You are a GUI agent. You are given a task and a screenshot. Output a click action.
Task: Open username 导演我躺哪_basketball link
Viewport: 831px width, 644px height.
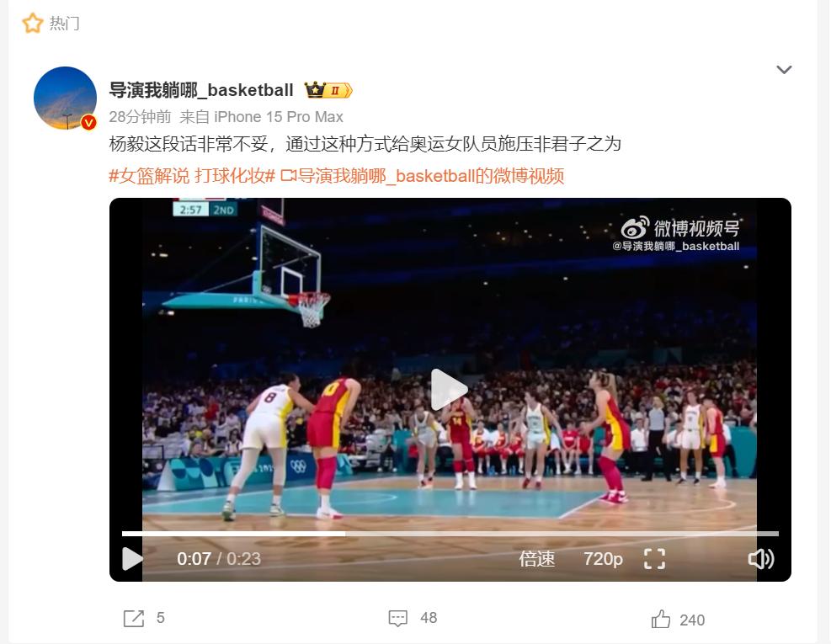pos(201,90)
